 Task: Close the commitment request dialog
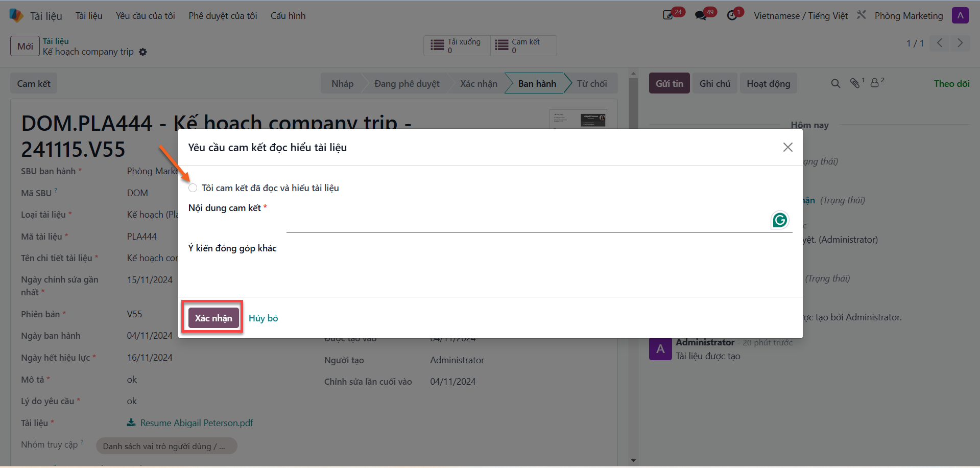click(787, 147)
